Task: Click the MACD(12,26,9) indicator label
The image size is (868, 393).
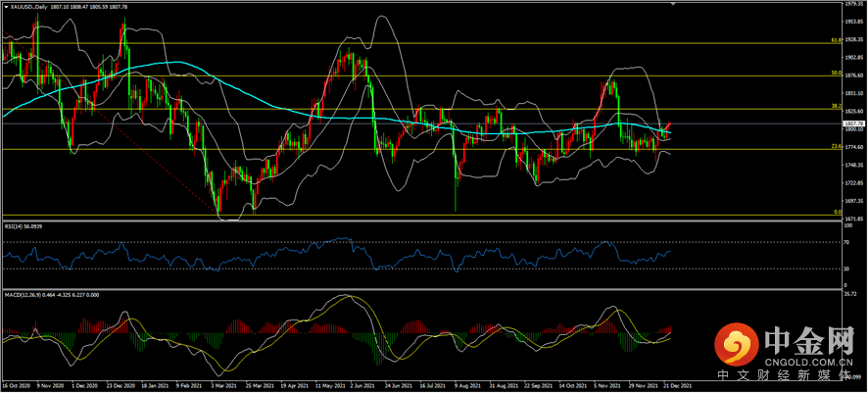Action: [29, 294]
